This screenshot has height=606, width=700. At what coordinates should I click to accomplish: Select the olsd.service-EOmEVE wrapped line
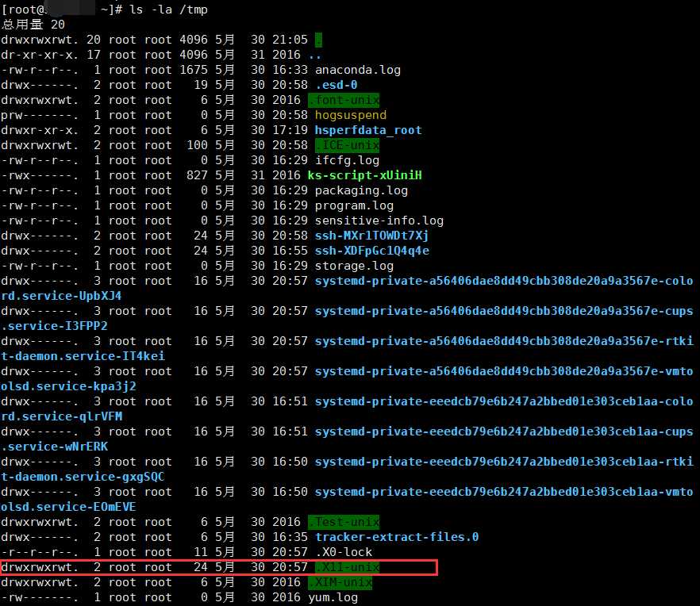point(68,507)
